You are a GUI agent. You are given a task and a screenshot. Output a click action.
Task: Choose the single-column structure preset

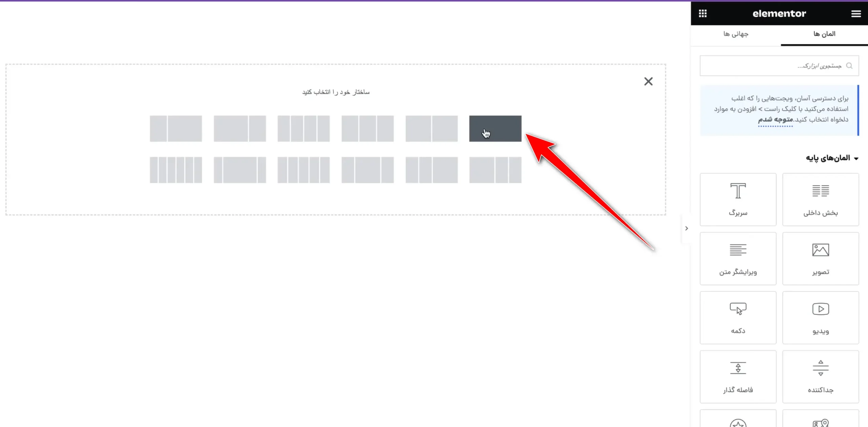click(495, 129)
